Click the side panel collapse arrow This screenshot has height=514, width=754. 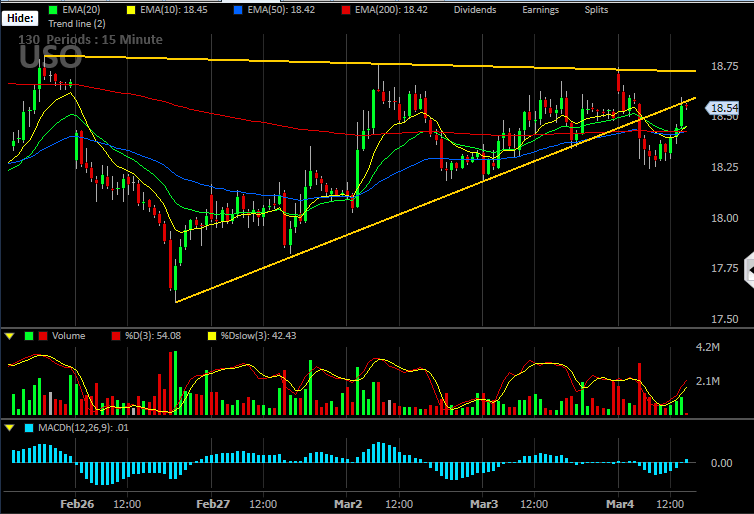point(750,271)
